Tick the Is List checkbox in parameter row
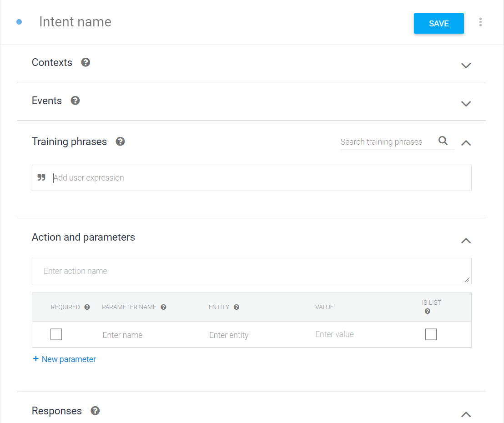504x423 pixels. 431,334
